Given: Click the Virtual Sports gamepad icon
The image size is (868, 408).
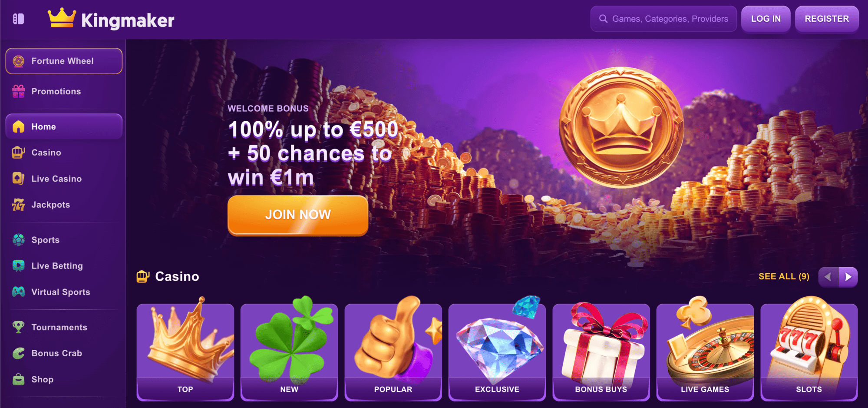Looking at the screenshot, I should point(19,292).
